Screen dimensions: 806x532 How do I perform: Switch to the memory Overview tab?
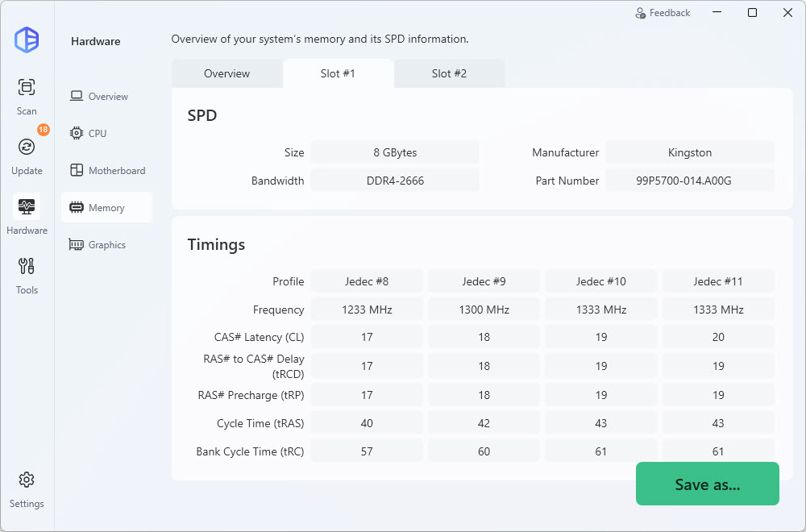[x=226, y=73]
